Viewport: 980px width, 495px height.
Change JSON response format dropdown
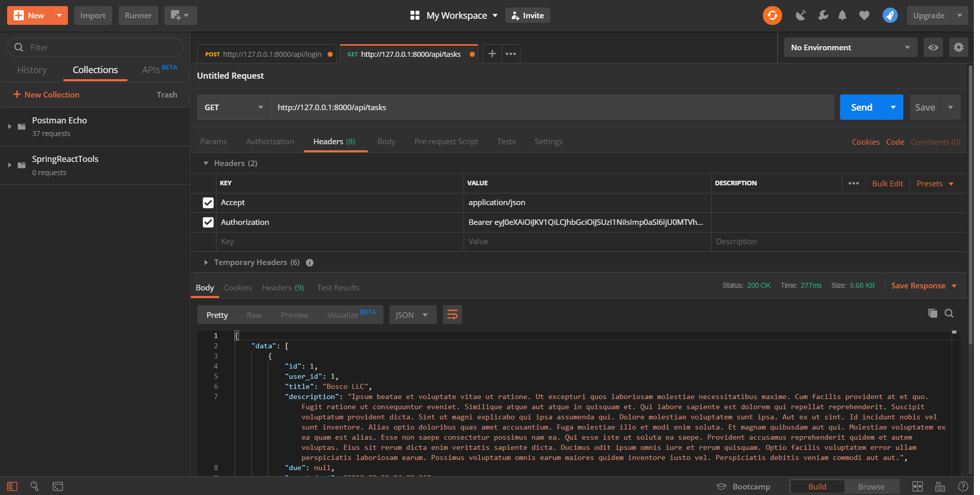click(412, 315)
